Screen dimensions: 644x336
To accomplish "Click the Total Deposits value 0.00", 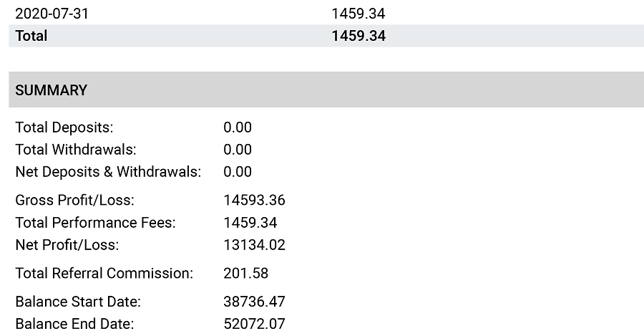I will (x=238, y=128).
